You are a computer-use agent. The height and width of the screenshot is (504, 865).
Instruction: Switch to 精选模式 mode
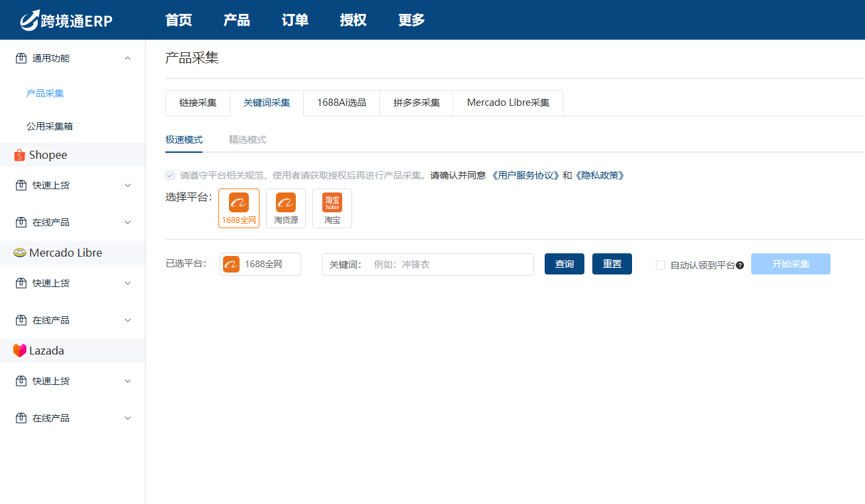248,140
